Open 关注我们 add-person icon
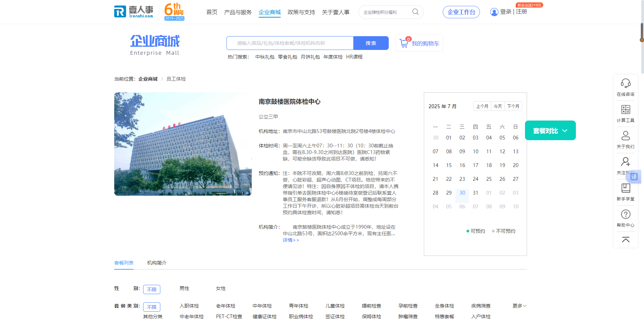This screenshot has width=644, height=322. click(x=625, y=162)
